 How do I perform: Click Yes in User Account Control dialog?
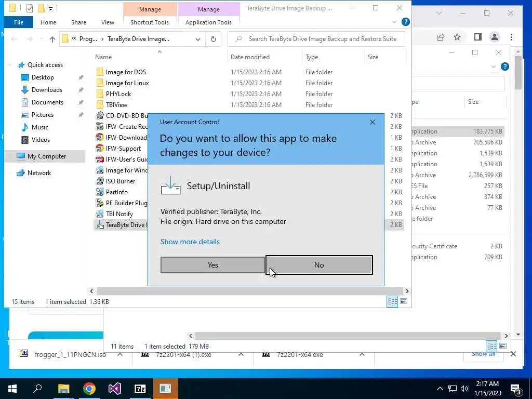pos(212,265)
